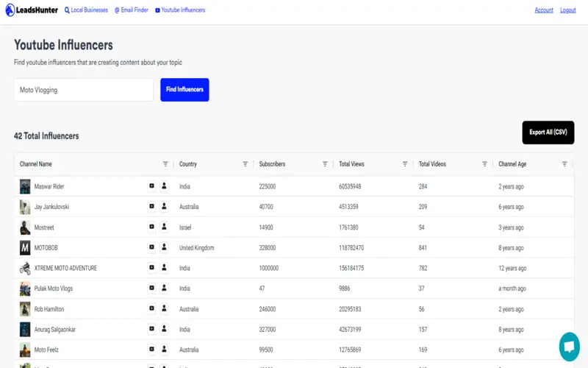Image resolution: width=588 pixels, height=368 pixels.
Task: Click the 42 Total Influencers heading
Action: [46, 136]
